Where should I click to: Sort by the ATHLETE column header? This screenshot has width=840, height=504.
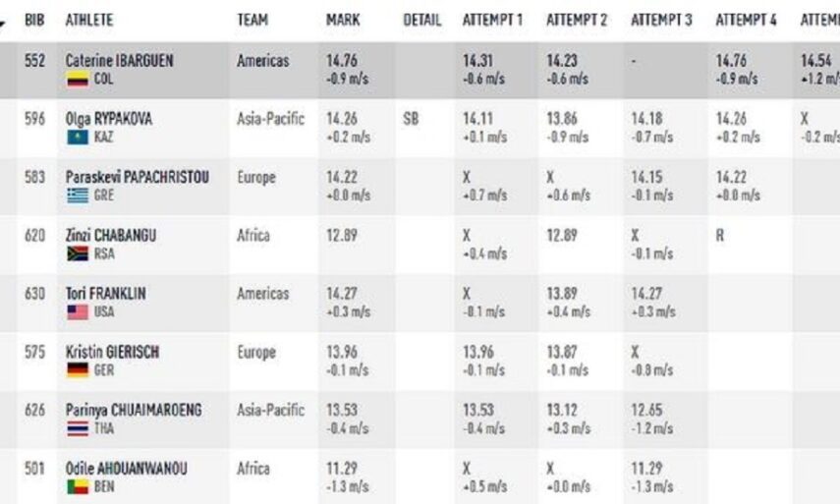(x=89, y=21)
